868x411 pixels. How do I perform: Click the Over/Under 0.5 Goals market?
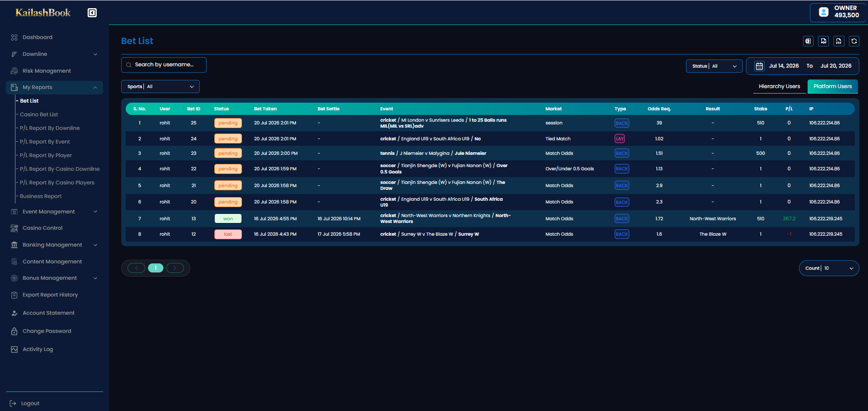pos(570,169)
